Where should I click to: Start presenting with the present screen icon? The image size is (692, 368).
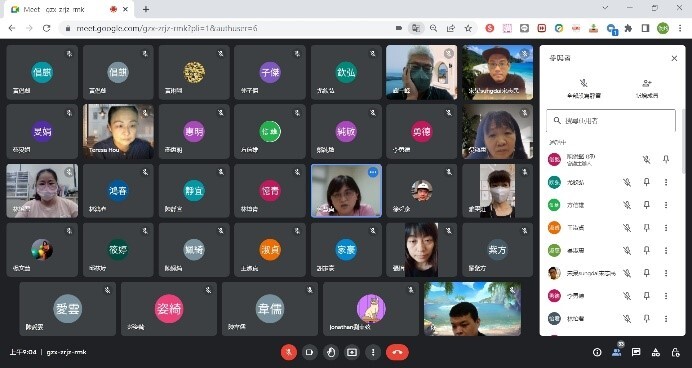352,352
